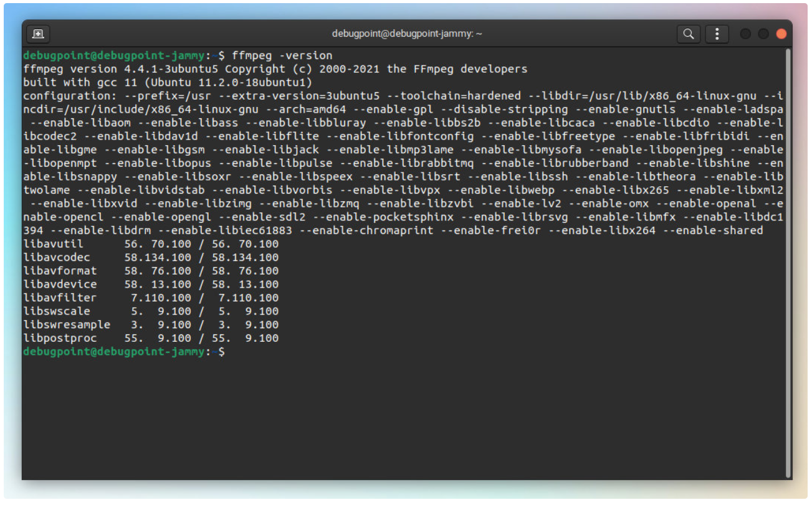Image resolution: width=812 pixels, height=505 pixels.
Task: Click the 'ffmpeg version 4.4.1-3ubuntu5' line
Action: point(275,69)
